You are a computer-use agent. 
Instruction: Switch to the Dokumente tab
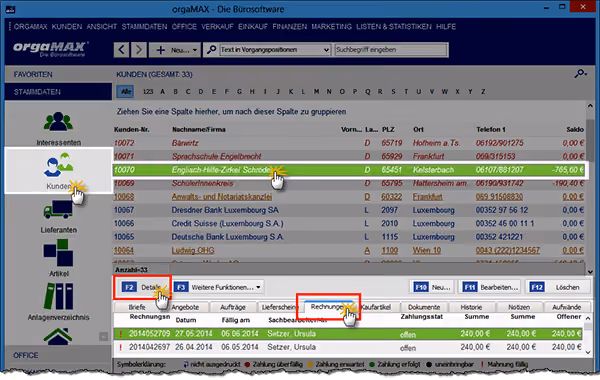[424, 307]
